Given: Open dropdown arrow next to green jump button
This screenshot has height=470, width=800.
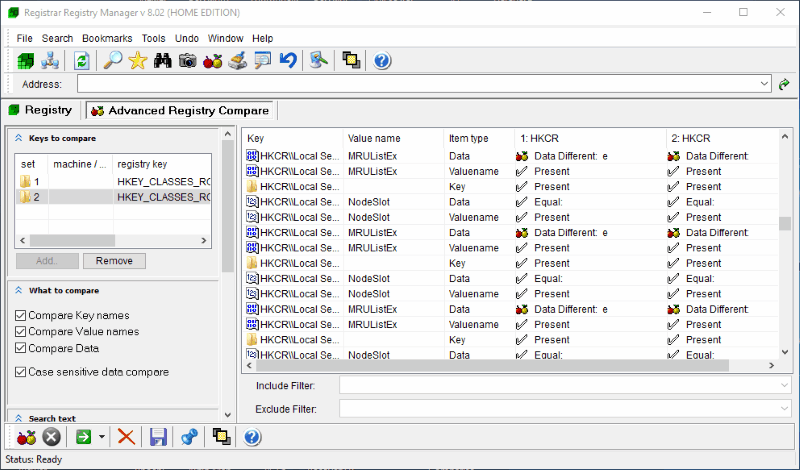Looking at the screenshot, I should point(102,437).
